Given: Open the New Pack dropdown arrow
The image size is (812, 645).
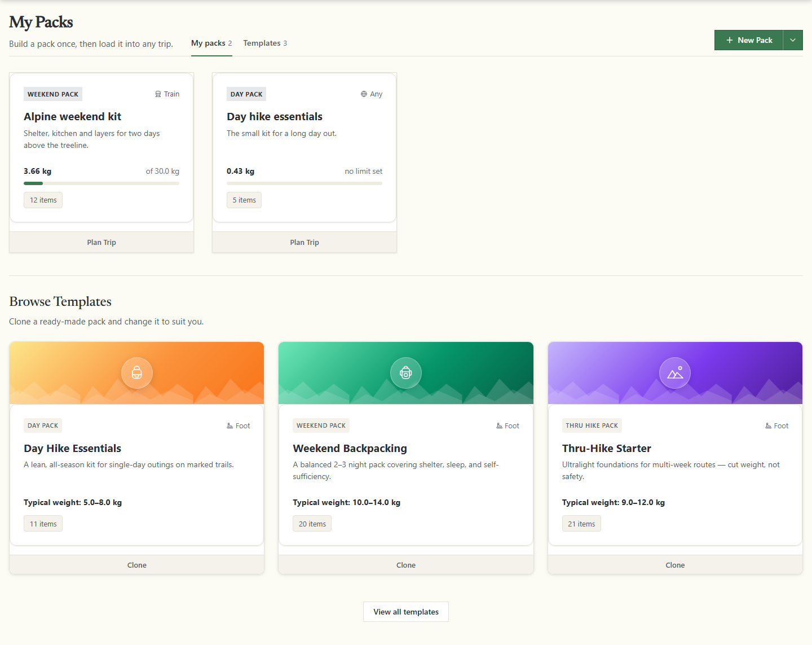Looking at the screenshot, I should tap(793, 40).
